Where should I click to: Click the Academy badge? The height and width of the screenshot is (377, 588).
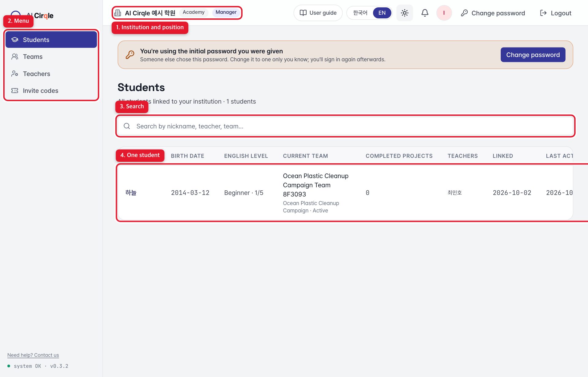pos(194,12)
